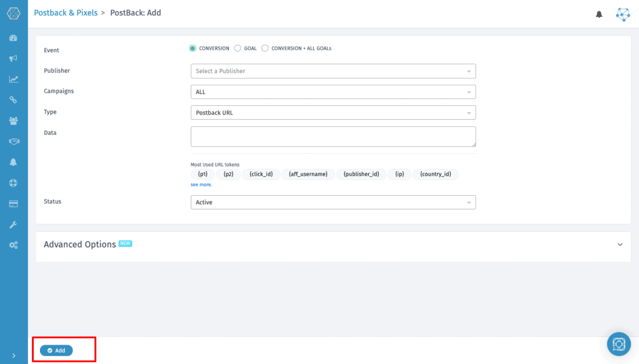The image size is (639, 364).
Task: Go to Postback & Pixels breadcrumb
Action: point(66,13)
